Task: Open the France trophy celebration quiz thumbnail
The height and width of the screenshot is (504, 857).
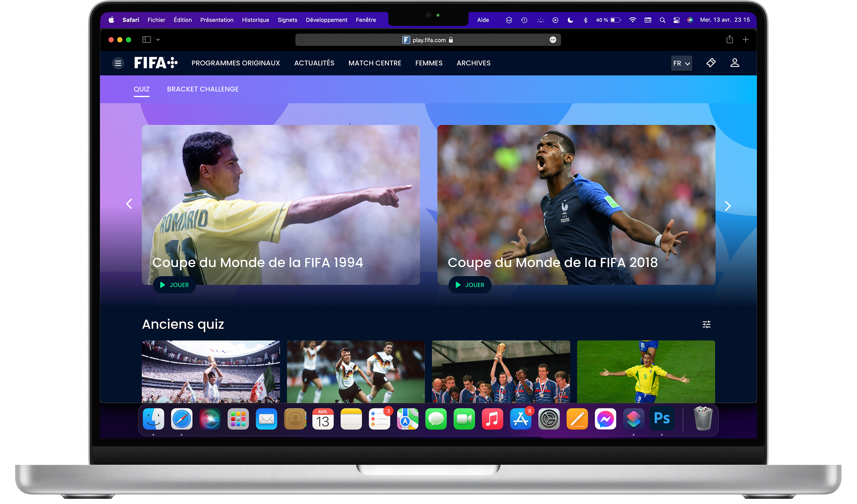Action: 501,371
